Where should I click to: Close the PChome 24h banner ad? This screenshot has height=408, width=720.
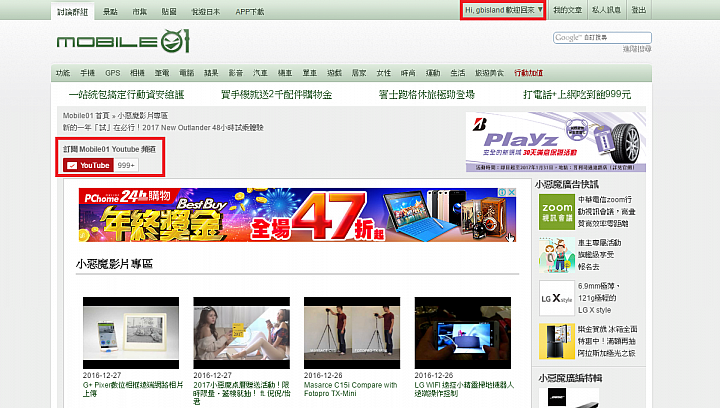tap(511, 192)
